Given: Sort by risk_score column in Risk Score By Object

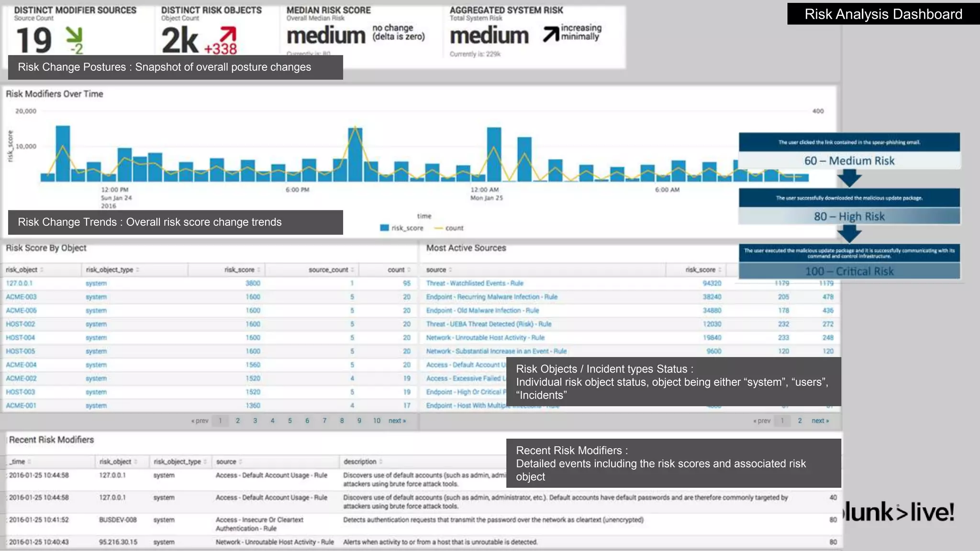Looking at the screenshot, I should point(242,270).
